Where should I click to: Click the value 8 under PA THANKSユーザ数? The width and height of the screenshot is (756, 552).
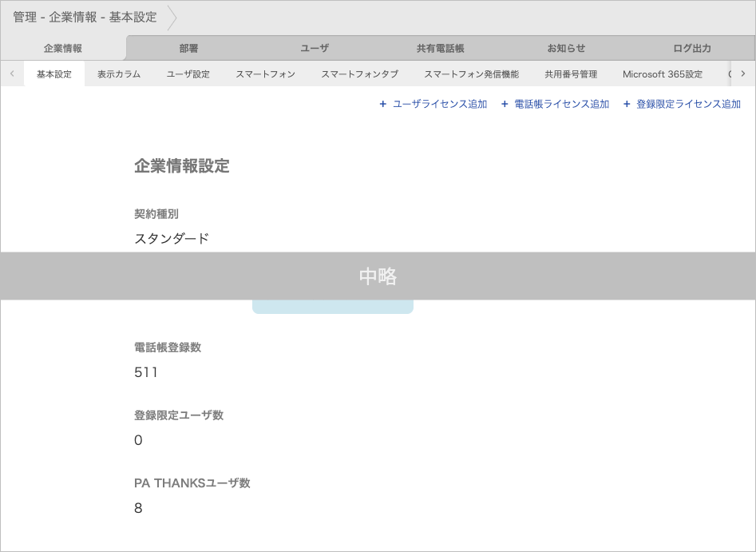click(138, 508)
